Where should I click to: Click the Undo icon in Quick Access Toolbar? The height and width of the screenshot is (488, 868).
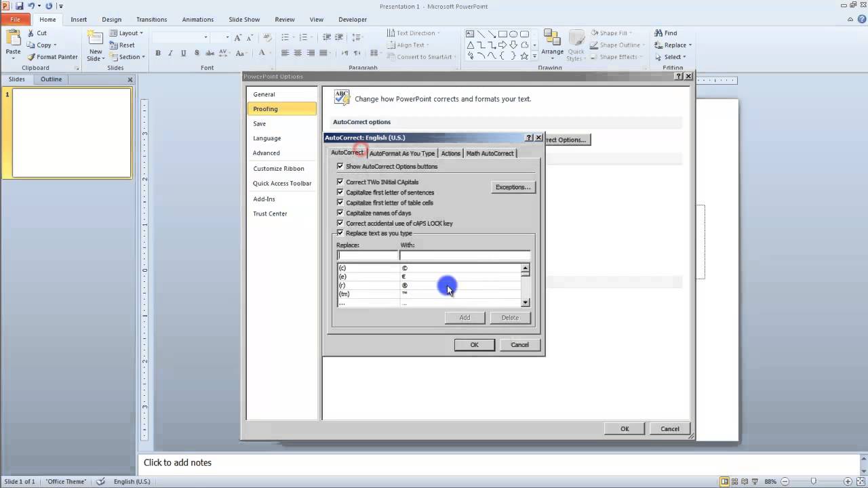pyautogui.click(x=31, y=6)
